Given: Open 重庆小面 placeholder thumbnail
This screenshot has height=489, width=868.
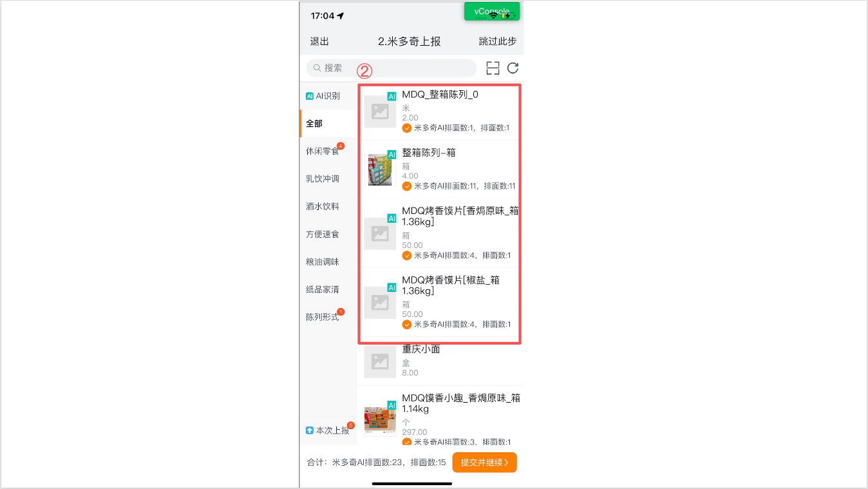Looking at the screenshot, I should [x=380, y=361].
